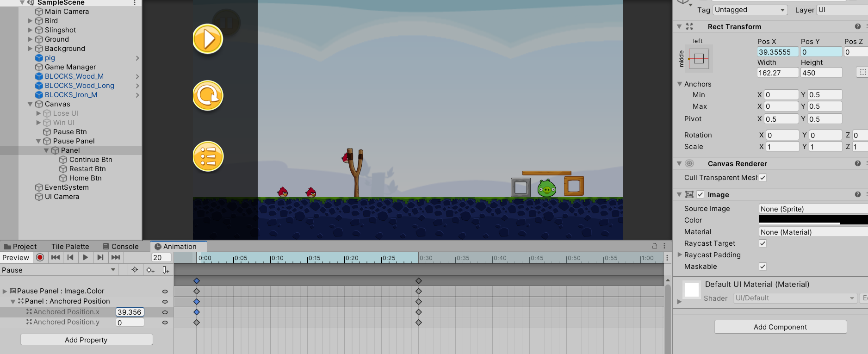Open the timeline three-dot options menu

(667, 258)
